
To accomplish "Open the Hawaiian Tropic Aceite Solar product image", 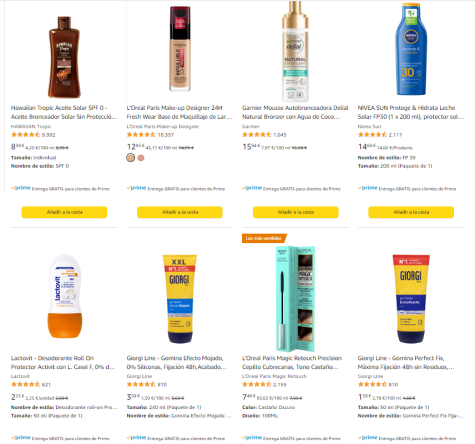I will [64, 57].
